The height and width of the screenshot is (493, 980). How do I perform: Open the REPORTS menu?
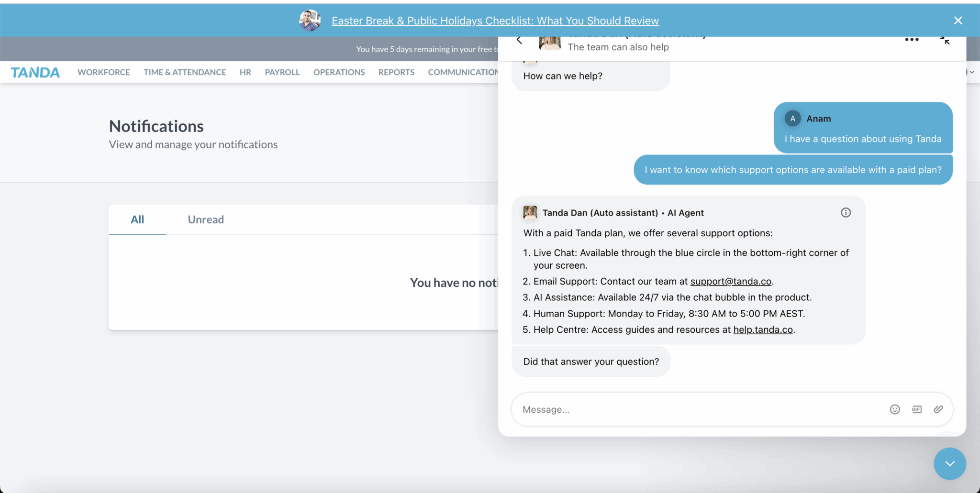point(396,72)
